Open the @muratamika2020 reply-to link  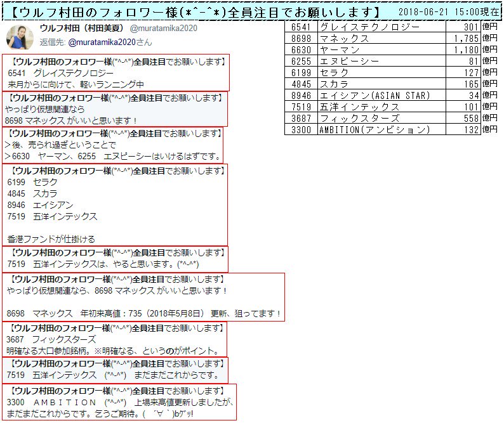tap(102, 42)
